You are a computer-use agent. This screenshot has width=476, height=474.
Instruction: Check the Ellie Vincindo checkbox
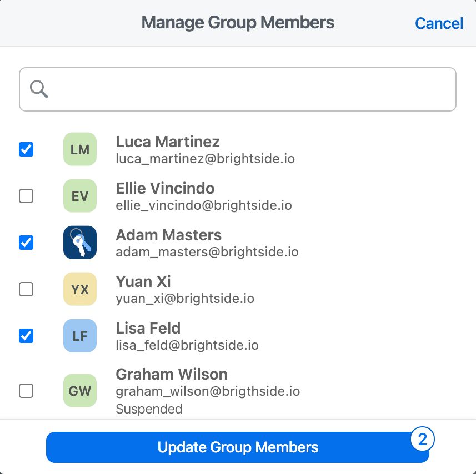(x=26, y=196)
